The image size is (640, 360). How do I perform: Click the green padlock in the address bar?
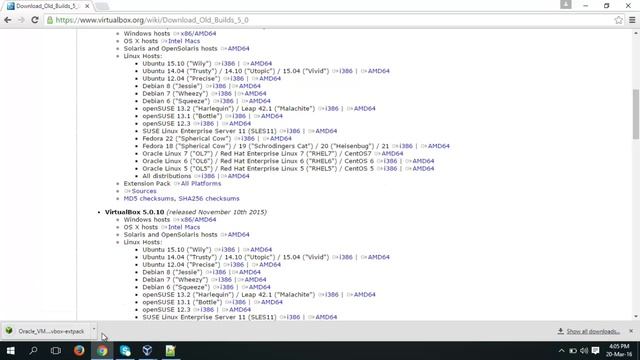[50, 20]
